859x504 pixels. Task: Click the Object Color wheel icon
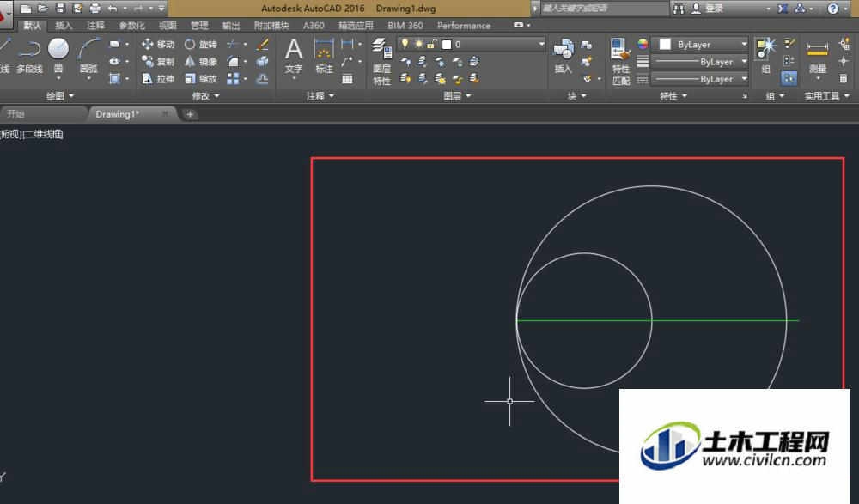coord(643,44)
